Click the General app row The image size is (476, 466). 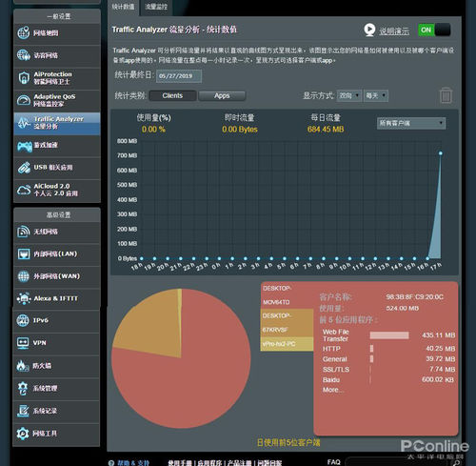click(x=388, y=359)
